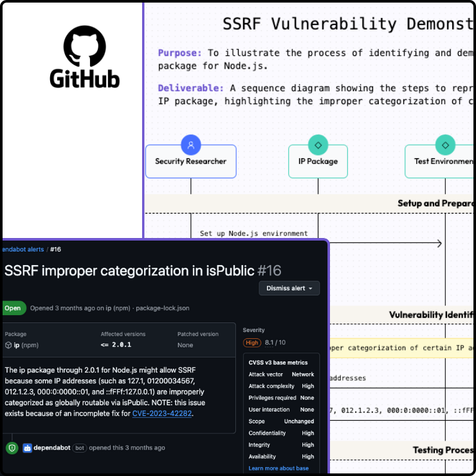The width and height of the screenshot is (476, 476).
Task: Click the IP Package diamond icon
Action: click(318, 145)
